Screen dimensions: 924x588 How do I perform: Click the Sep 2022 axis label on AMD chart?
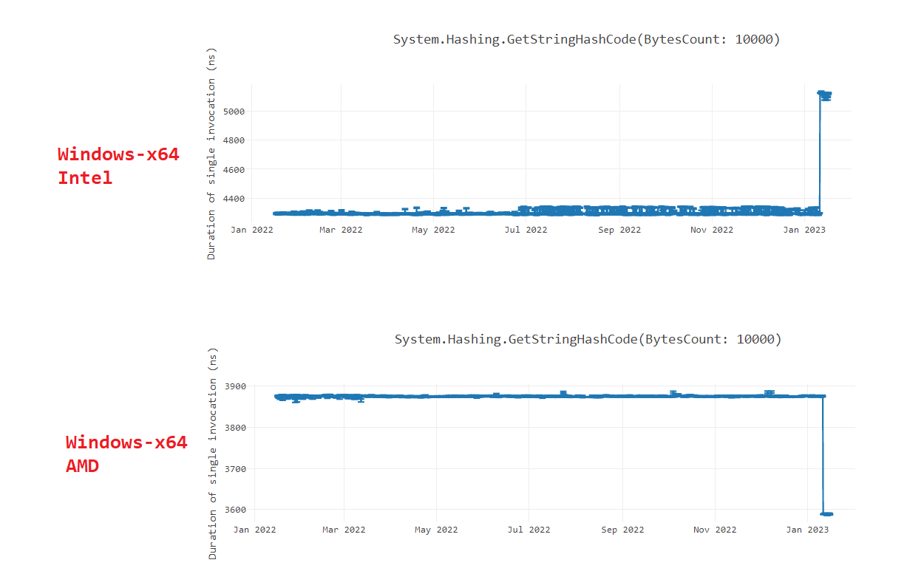[625, 530]
